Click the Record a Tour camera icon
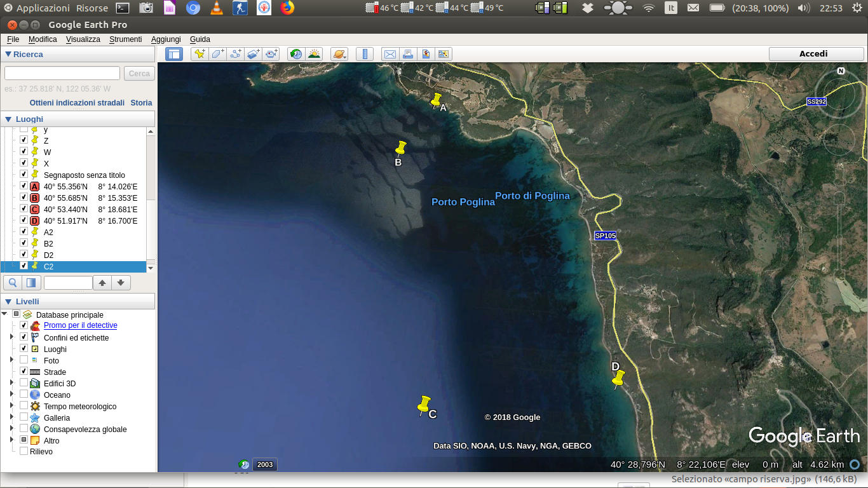The height and width of the screenshot is (488, 868). [272, 54]
